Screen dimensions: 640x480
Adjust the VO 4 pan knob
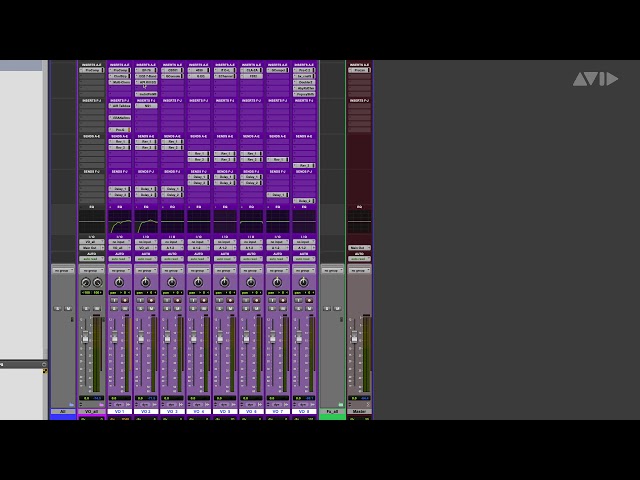(198, 282)
